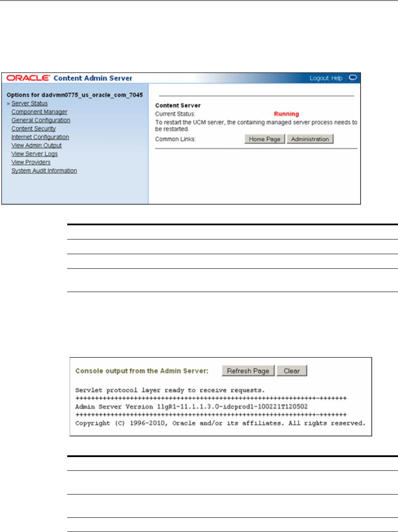This screenshot has height=532, width=398.
Task: Open the Content Security option
Action: (x=34, y=129)
